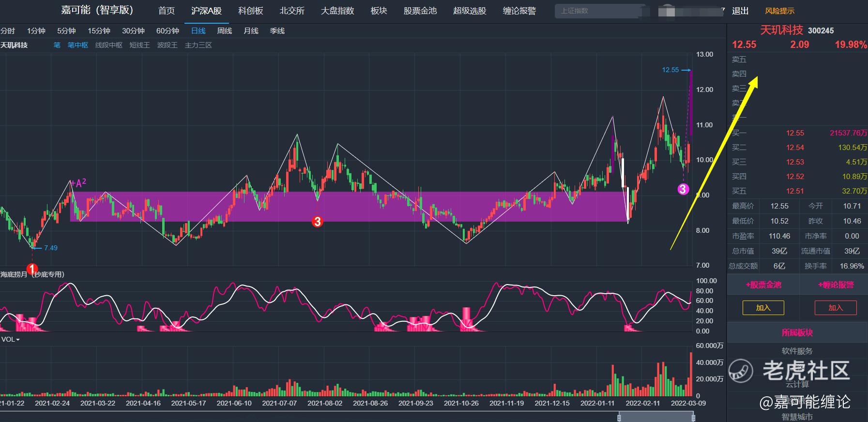Open 股票金池 in the top navigation
The width and height of the screenshot is (868, 422).
420,11
